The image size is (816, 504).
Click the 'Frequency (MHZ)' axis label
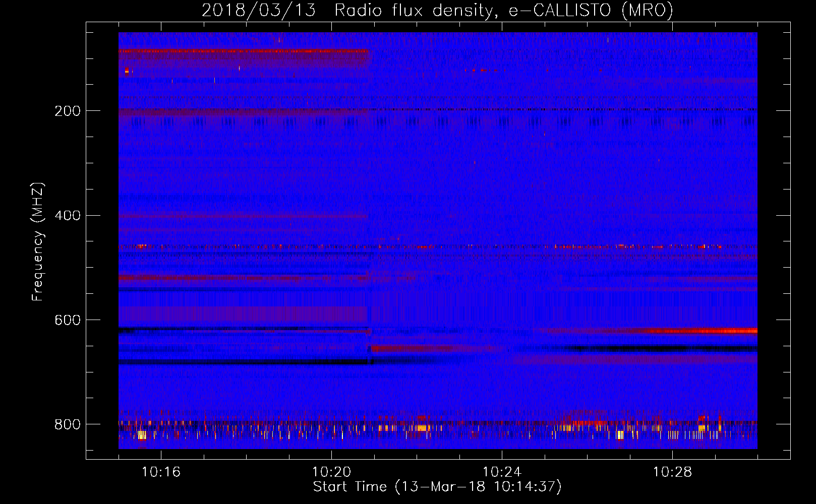(38, 242)
